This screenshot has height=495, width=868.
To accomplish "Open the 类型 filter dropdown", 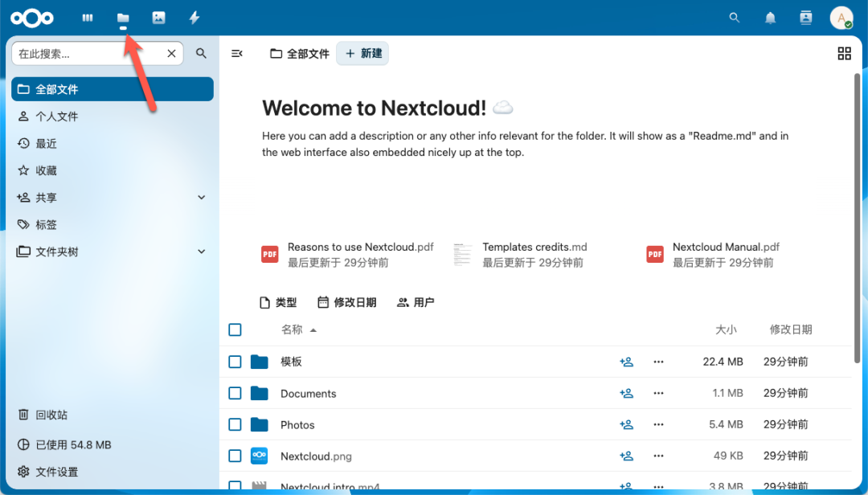I will click(277, 302).
